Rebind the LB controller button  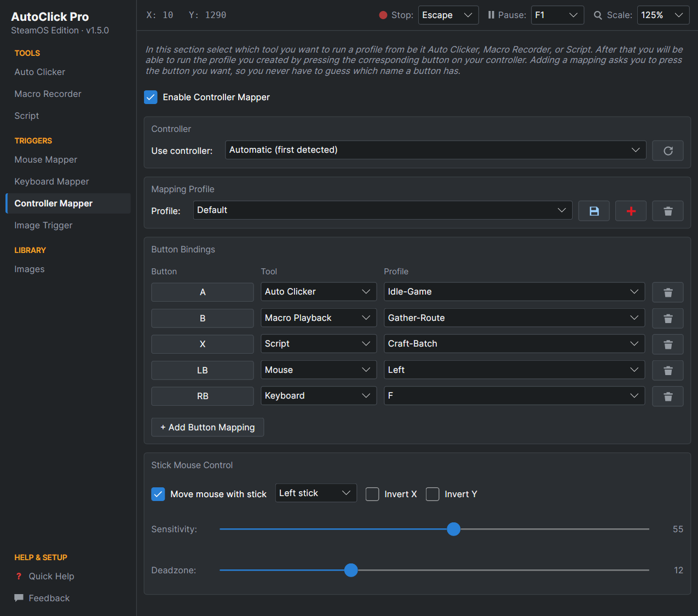click(203, 370)
